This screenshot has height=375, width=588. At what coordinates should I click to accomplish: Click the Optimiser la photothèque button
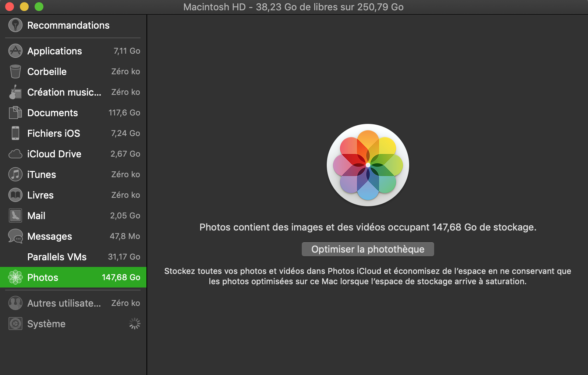(x=368, y=249)
